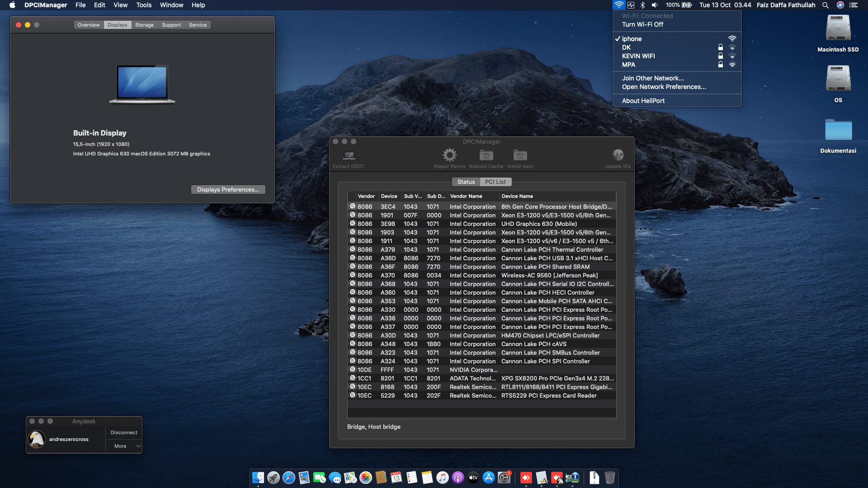
Task: Open Spotlight search magnifier icon
Action: coord(826,5)
